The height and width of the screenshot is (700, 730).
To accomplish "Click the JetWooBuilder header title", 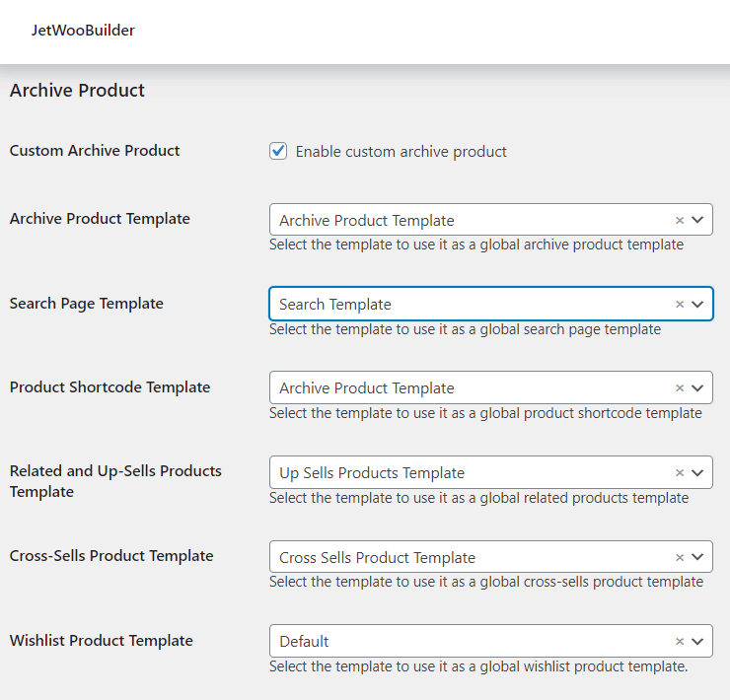I will click(x=83, y=31).
